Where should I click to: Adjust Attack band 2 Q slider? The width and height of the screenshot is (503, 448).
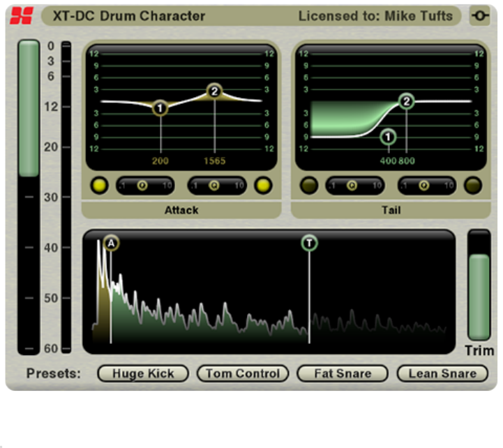point(217,186)
